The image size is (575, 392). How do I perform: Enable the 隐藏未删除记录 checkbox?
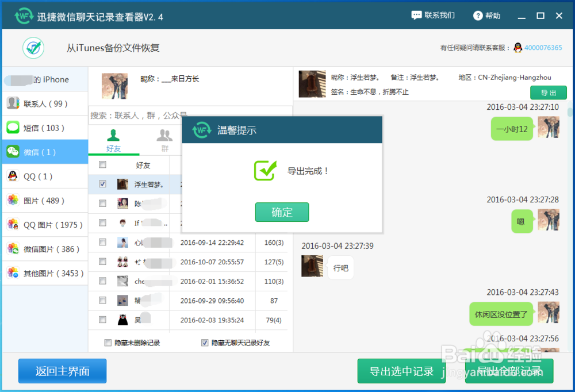(x=108, y=343)
